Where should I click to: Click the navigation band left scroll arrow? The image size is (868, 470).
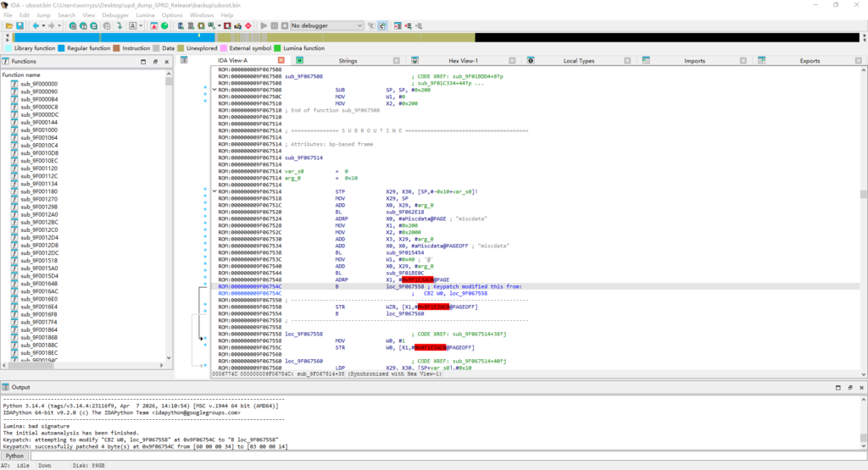(7, 37)
